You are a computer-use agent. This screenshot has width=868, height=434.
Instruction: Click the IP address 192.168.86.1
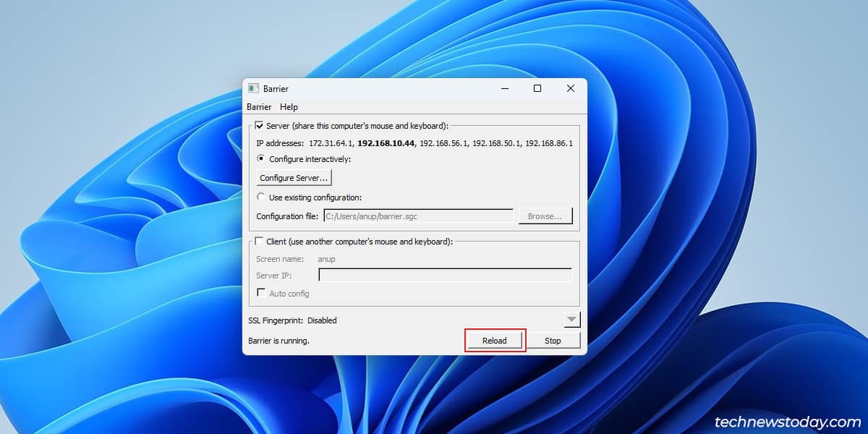[549, 143]
